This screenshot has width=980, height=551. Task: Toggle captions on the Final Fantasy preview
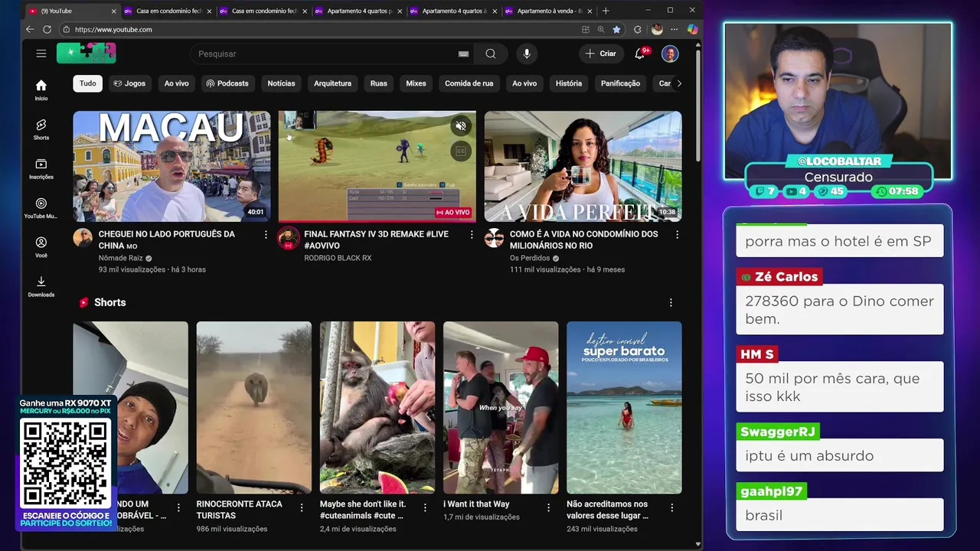[x=461, y=152]
